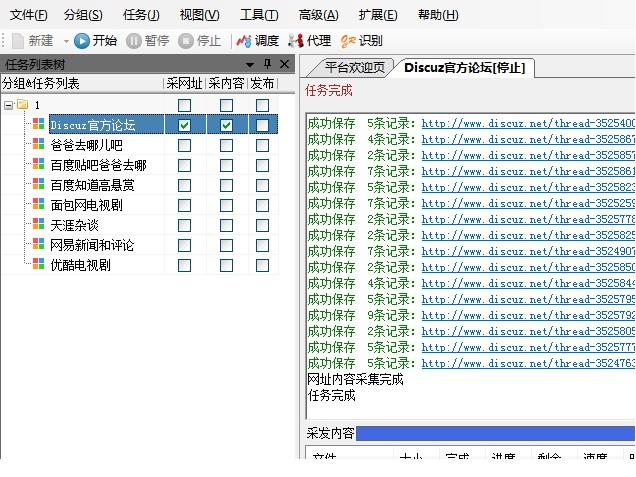Viewport: 636px width, 477px height.
Task: Click the 百度贴吧爸爸去哪 task icon
Action: tap(39, 163)
